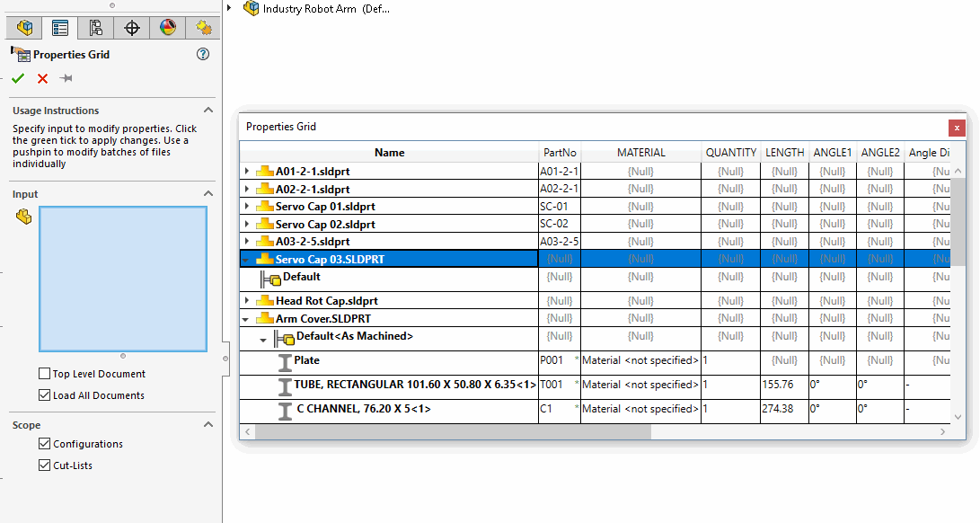
Task: Collapse the Usage Instructions section
Action: click(208, 111)
